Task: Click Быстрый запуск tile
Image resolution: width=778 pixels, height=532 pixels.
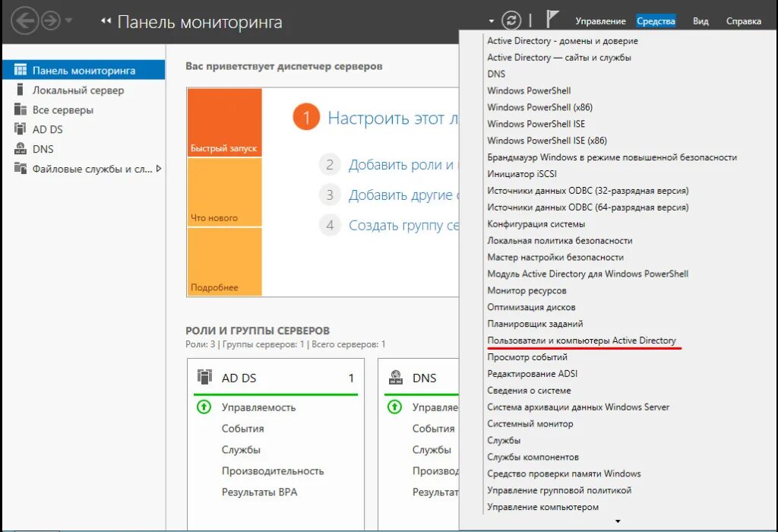Action: click(x=224, y=122)
